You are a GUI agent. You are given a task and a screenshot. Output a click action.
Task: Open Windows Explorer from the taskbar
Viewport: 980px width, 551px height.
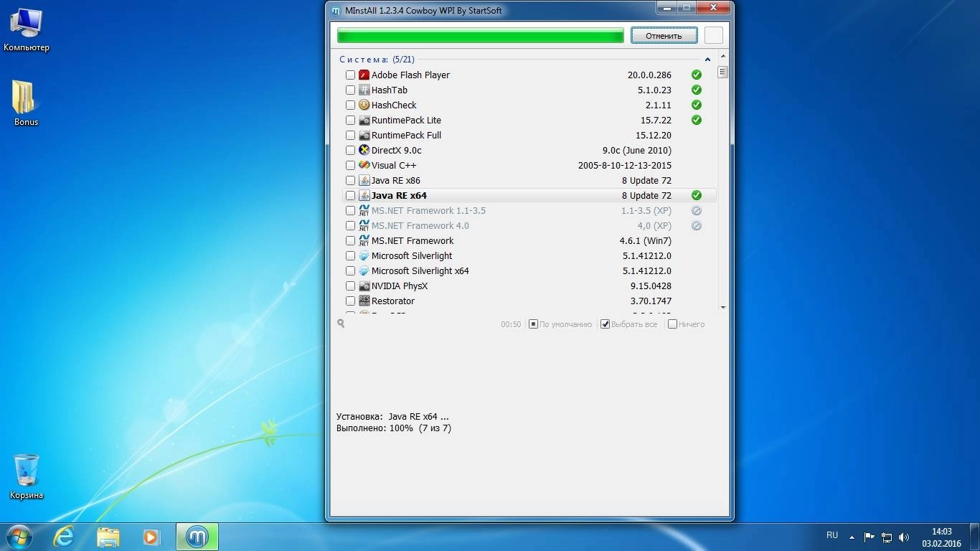[108, 537]
